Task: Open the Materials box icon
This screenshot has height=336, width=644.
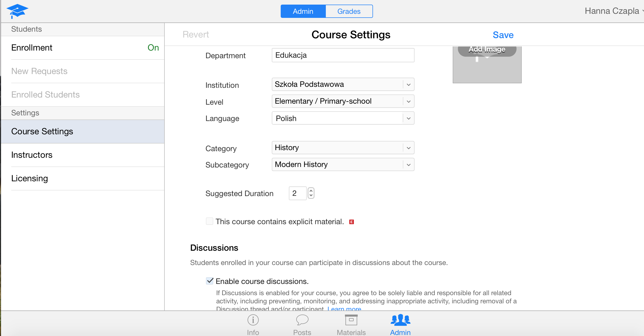Action: click(351, 320)
